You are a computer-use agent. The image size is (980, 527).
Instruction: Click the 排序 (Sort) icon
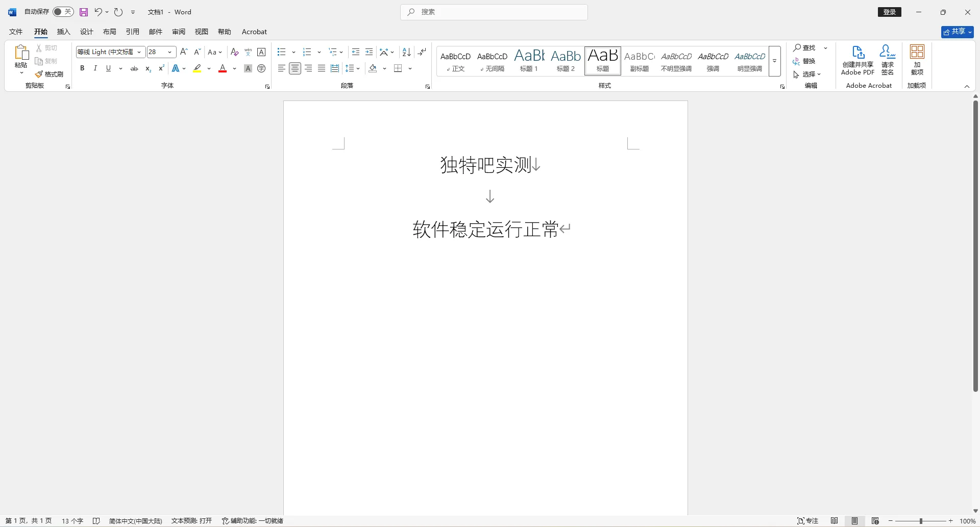406,52
